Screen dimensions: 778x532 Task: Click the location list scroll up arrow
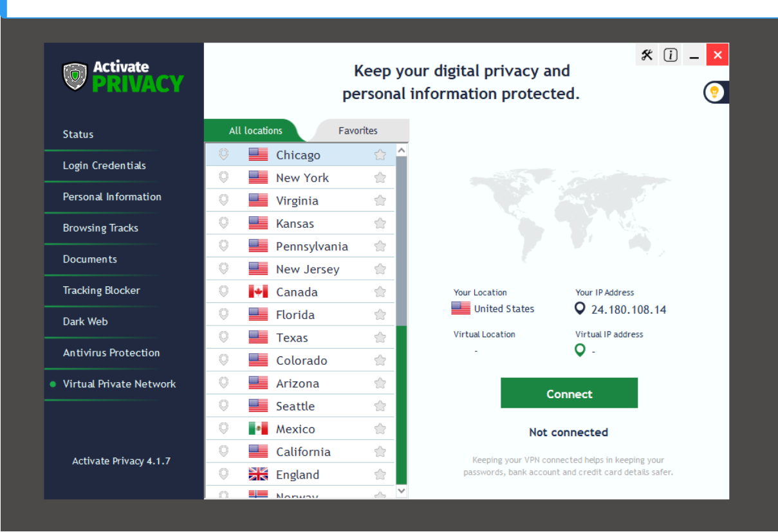click(x=402, y=151)
